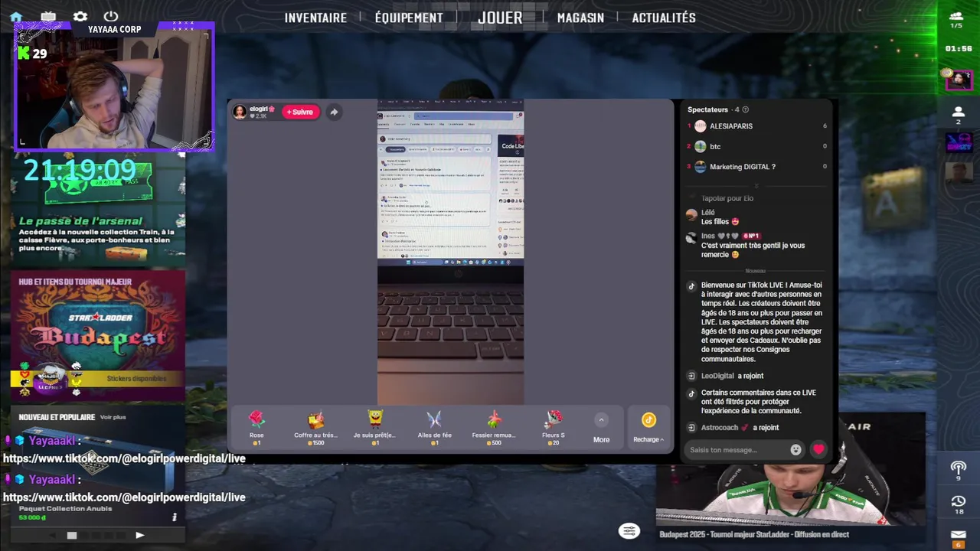The width and height of the screenshot is (980, 551).
Task: Click the Voir plus link
Action: [113, 417]
